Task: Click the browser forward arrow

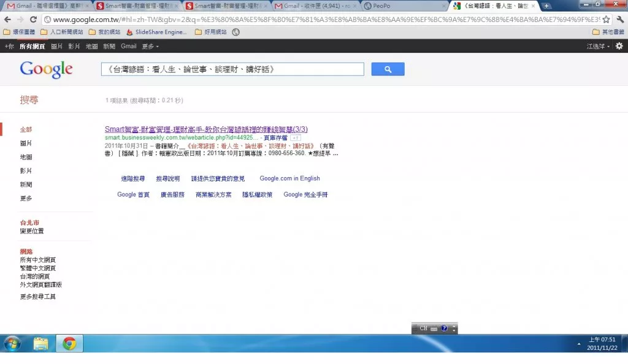Action: tap(20, 19)
